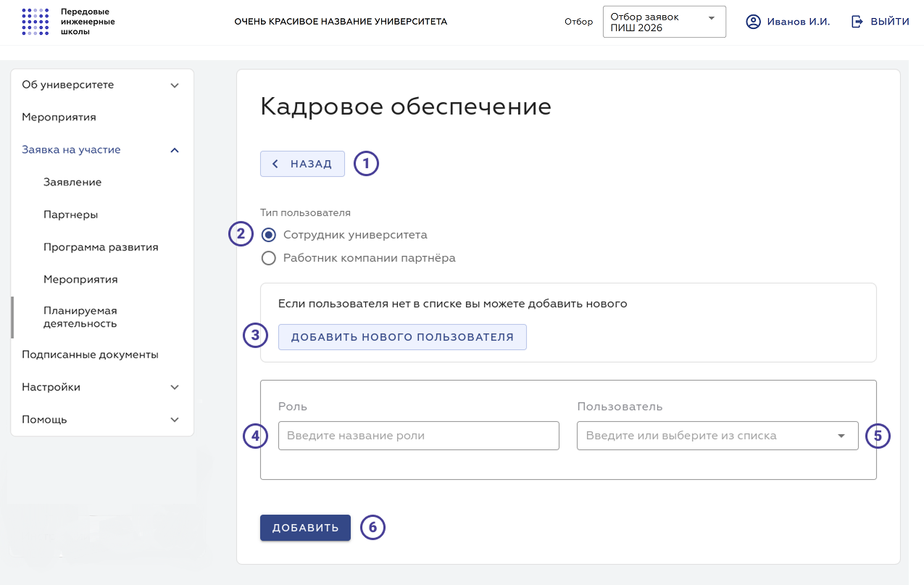
Task: Click the dotted logo of Передовые инженерные школы
Action: [x=36, y=22]
